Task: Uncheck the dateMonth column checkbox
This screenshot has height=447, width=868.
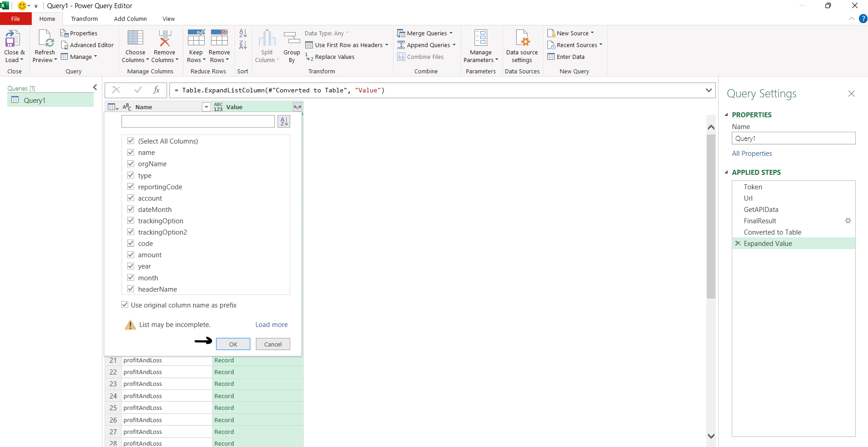Action: click(131, 209)
